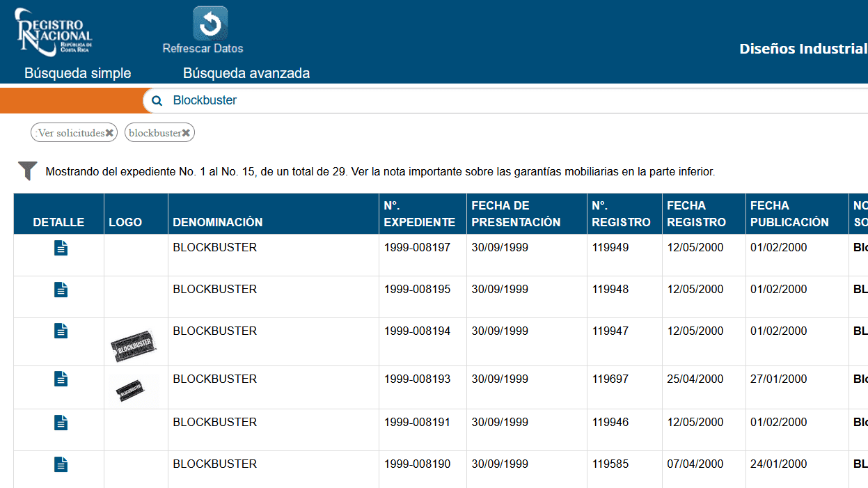Open detail icon for expediente 1999-008193

point(61,379)
